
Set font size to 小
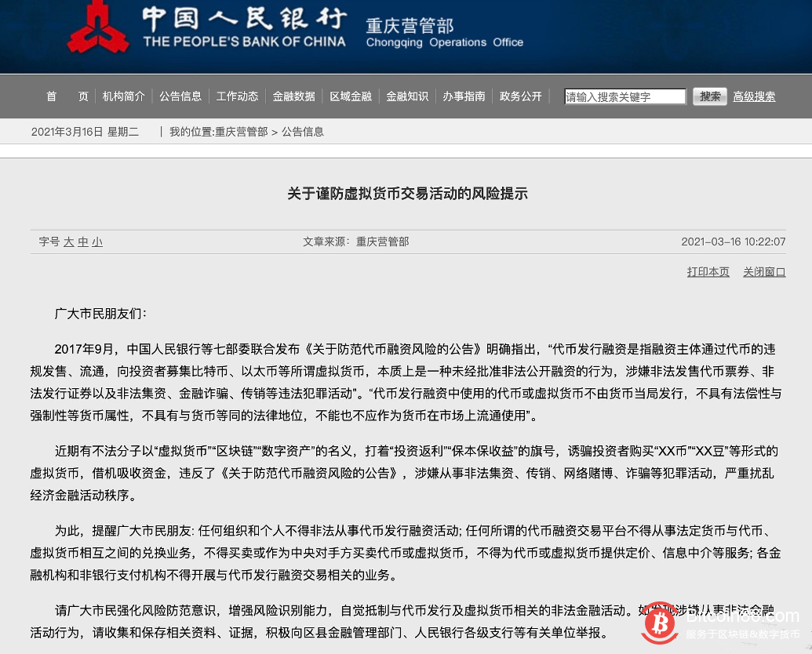[x=96, y=242]
